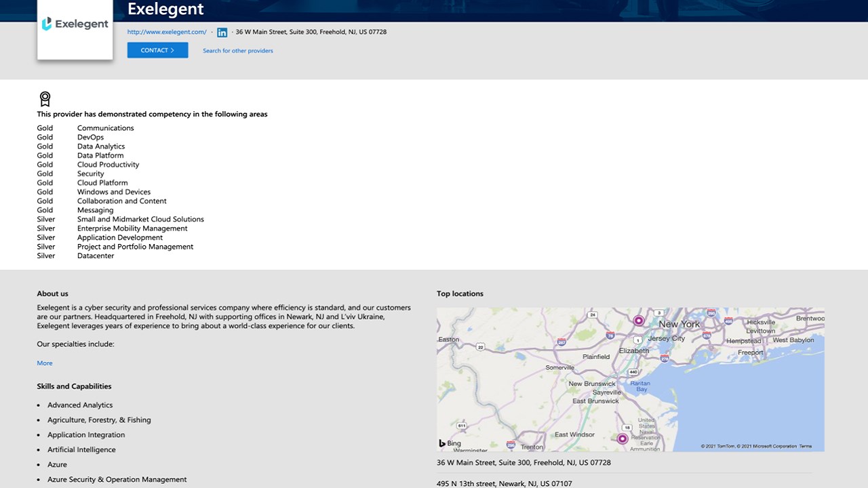Select the 'DevOps' competency text
868x488 pixels.
pos(90,138)
